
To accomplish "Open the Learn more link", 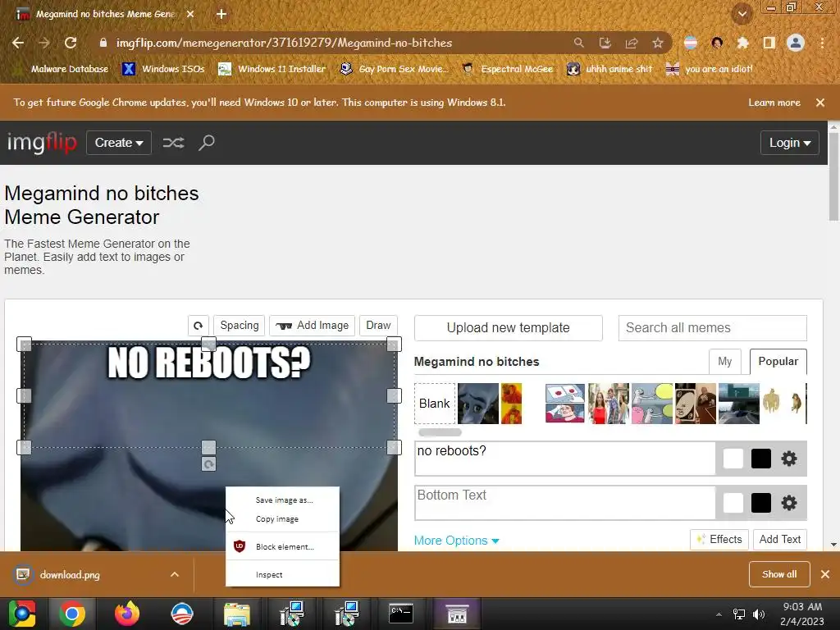I will (x=774, y=103).
